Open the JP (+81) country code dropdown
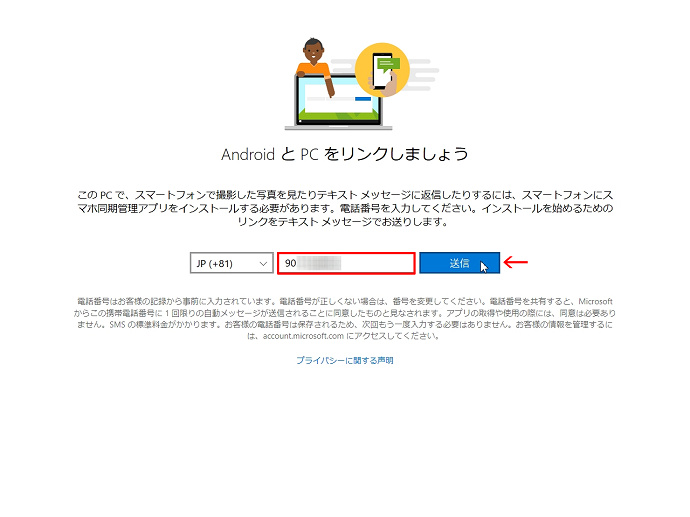 click(231, 263)
